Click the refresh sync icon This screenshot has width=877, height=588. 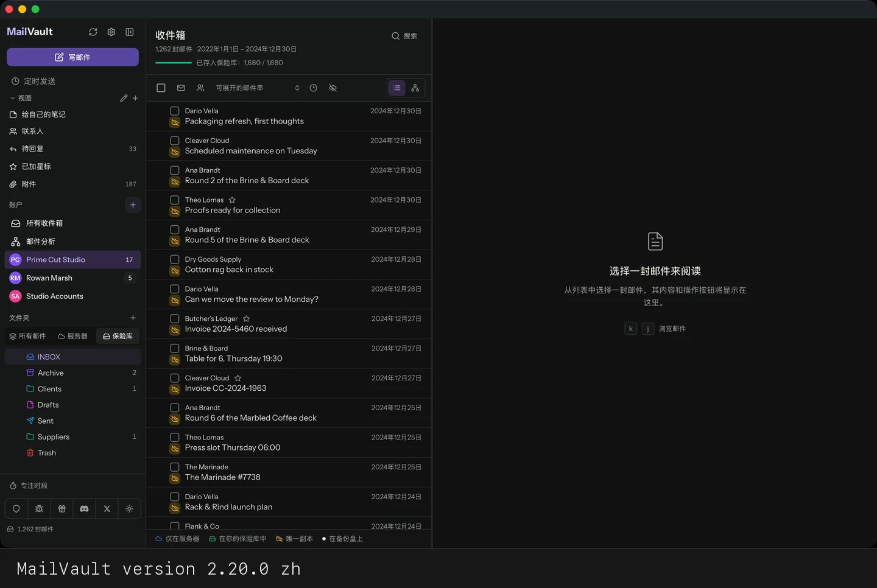click(x=93, y=32)
